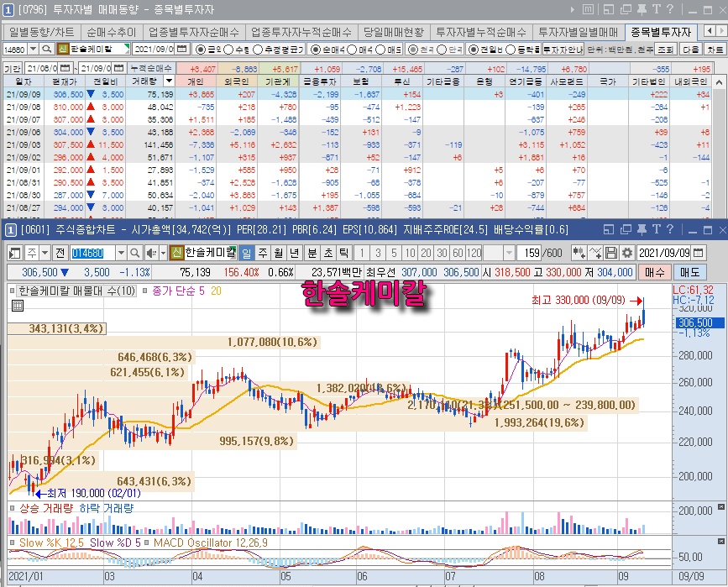This screenshot has width=728, height=587.
Task: Click the stock search magnifier in the investor window
Action: (x=46, y=49)
